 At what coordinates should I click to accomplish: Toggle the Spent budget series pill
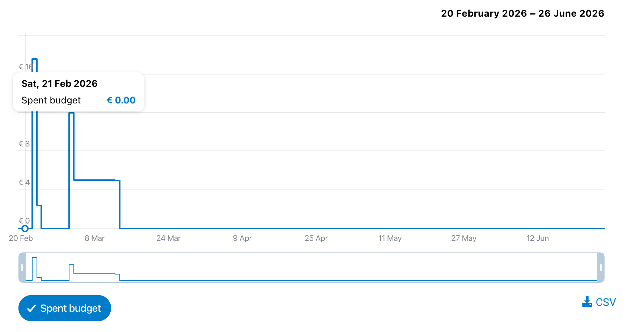65,308
